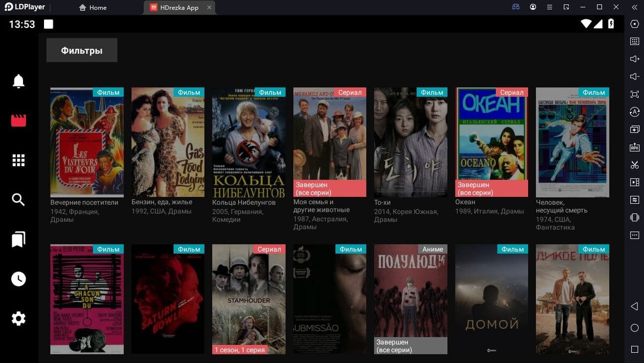Image resolution: width=644 pixels, height=363 pixels.
Task: Click 1 сезон, 1 серия label
Action: (240, 350)
